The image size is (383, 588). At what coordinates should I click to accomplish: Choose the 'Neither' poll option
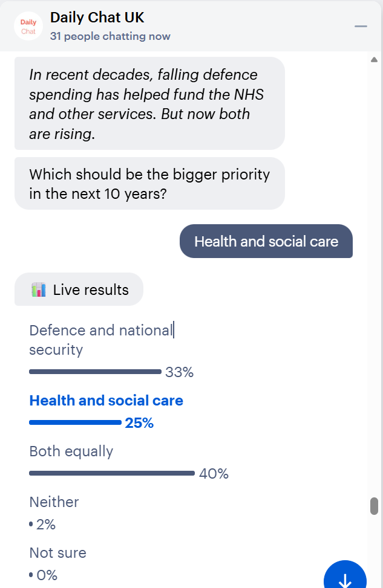(54, 502)
